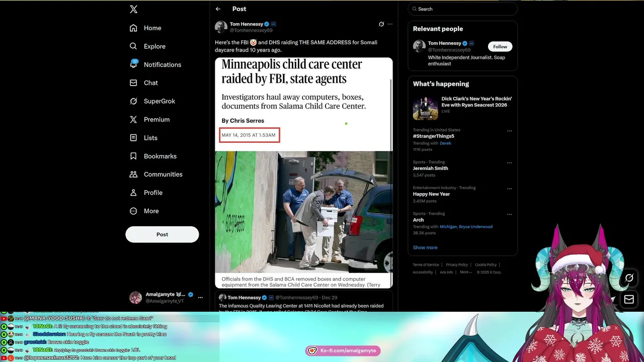The height and width of the screenshot is (362, 644).
Task: Click Amalgamyte account avatar
Action: (135, 298)
